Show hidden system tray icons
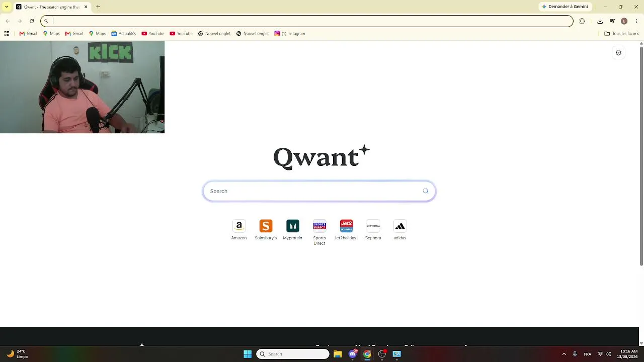644x362 pixels. click(564, 354)
